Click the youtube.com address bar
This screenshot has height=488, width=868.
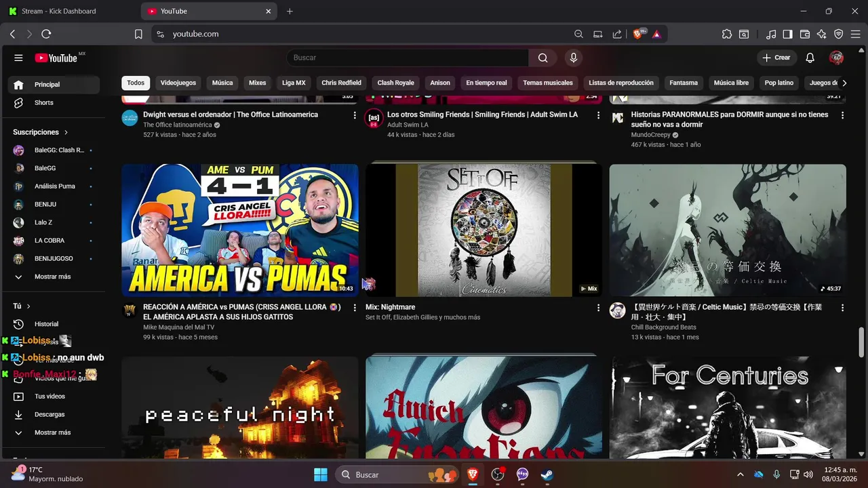point(366,34)
